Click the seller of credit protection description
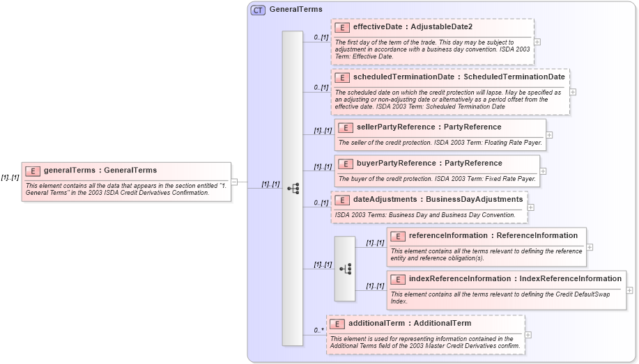Image resolution: width=639 pixels, height=364 pixels. (440, 143)
